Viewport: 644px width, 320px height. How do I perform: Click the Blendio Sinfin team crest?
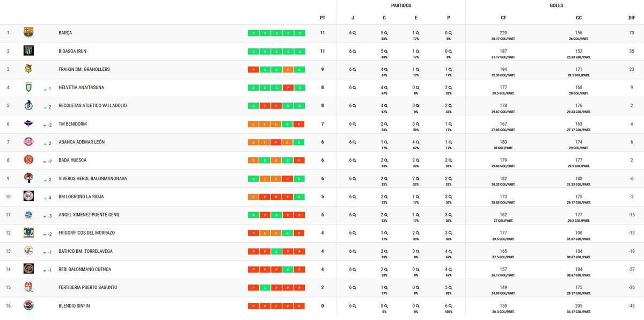pos(28,306)
